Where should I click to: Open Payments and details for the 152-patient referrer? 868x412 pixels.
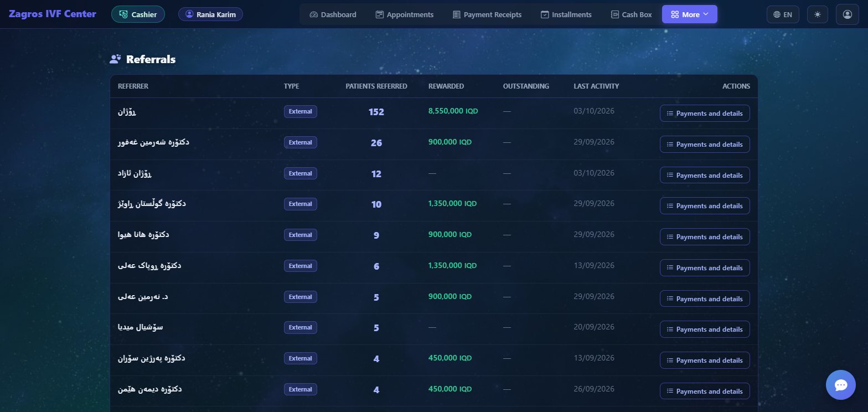click(x=705, y=113)
